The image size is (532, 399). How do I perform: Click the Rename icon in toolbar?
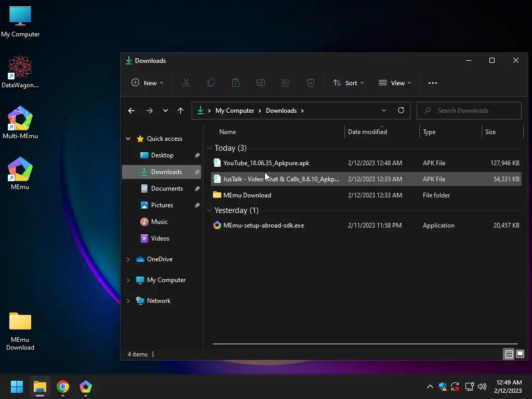[x=261, y=83]
